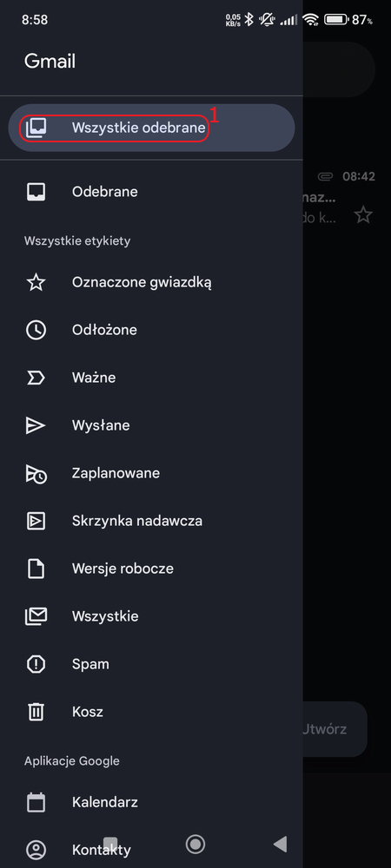Tap the Android back triangle button
This screenshot has width=391, height=868.
[281, 845]
